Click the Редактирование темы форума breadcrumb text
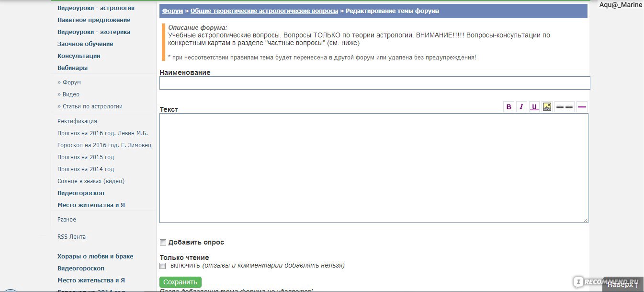 pyautogui.click(x=392, y=11)
